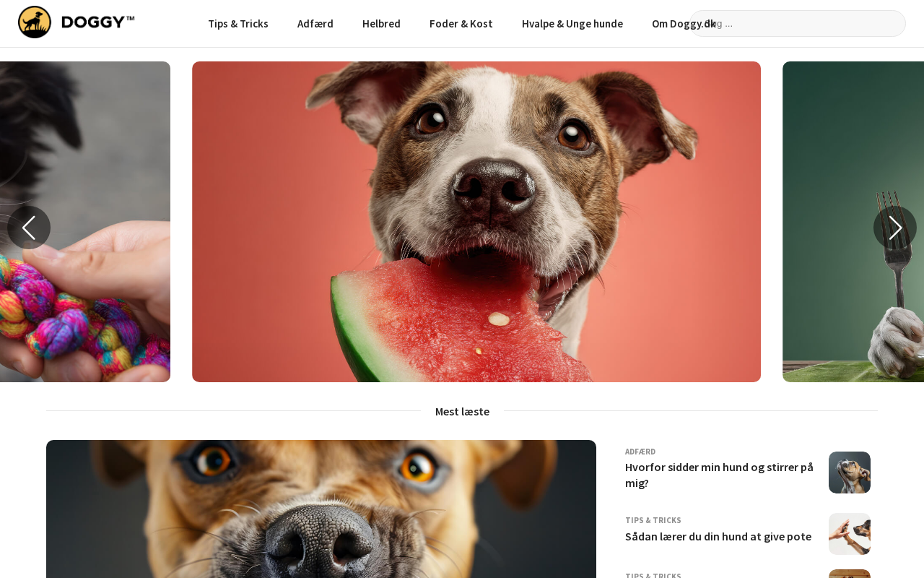Open the Tips & Tricks menu
This screenshot has width=924, height=578.
point(238,23)
